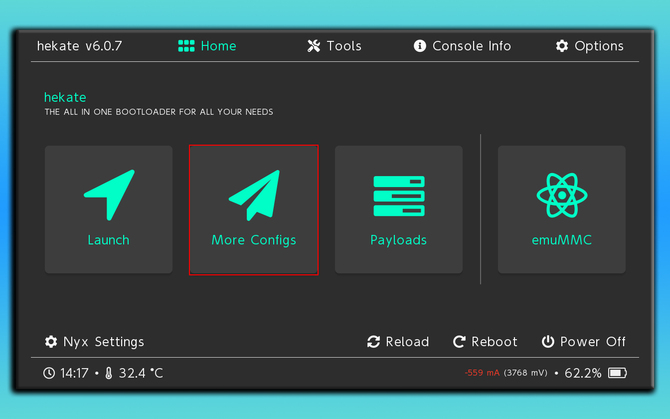
Task: Click the temperature 32.4 °C
Action: pyautogui.click(x=141, y=373)
